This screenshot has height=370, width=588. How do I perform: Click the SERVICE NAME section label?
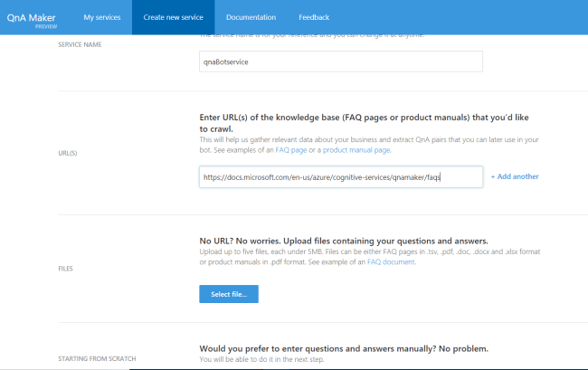tap(80, 43)
